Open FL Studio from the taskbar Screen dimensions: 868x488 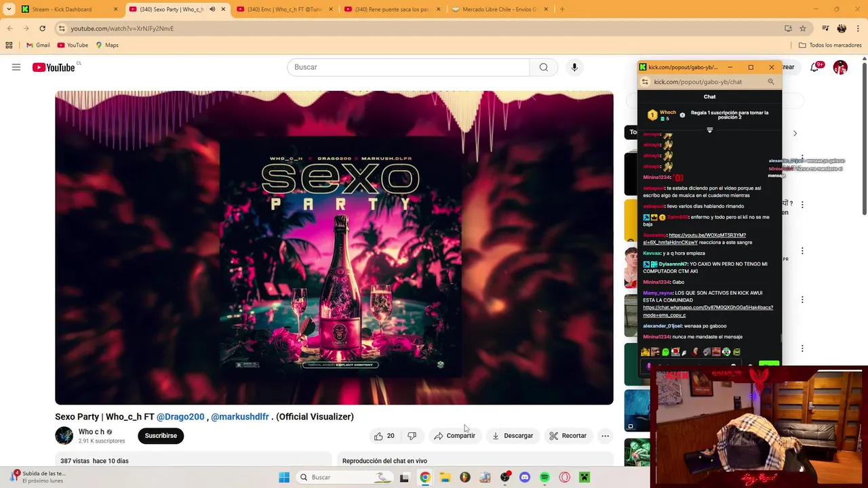(x=465, y=477)
